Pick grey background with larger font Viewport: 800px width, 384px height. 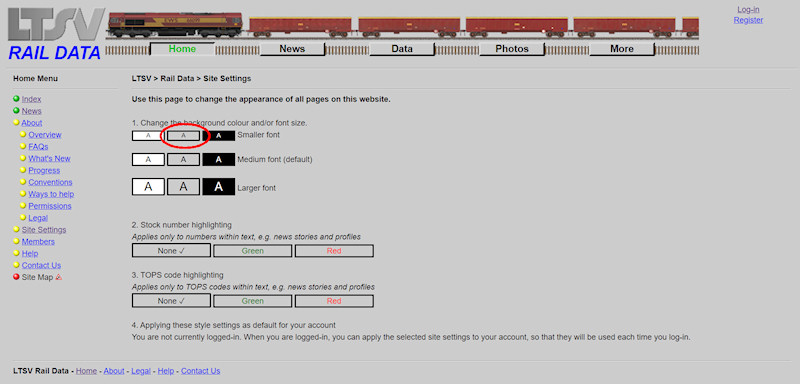(183, 187)
